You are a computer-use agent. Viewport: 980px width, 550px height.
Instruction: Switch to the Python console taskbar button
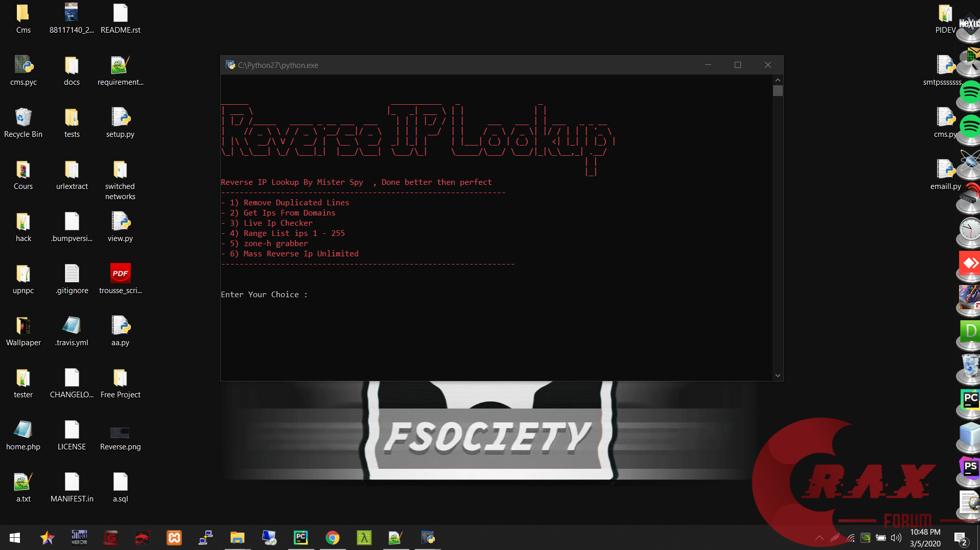coord(428,537)
